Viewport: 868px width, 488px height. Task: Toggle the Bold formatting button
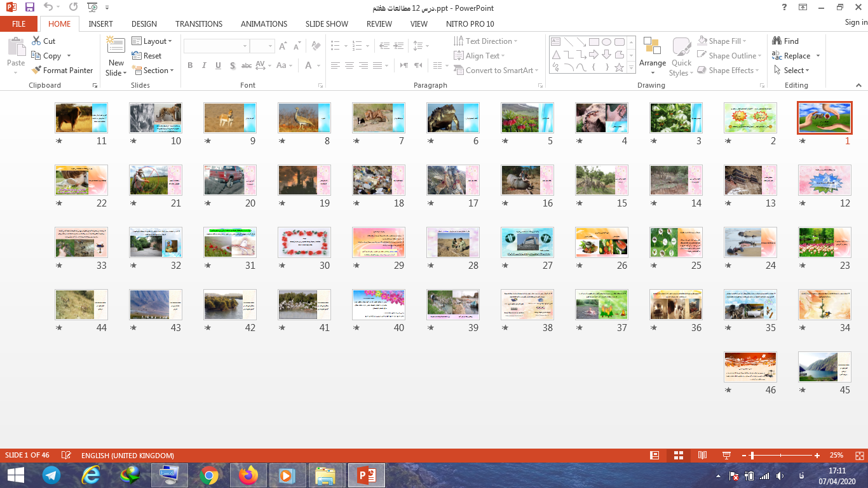(x=190, y=65)
